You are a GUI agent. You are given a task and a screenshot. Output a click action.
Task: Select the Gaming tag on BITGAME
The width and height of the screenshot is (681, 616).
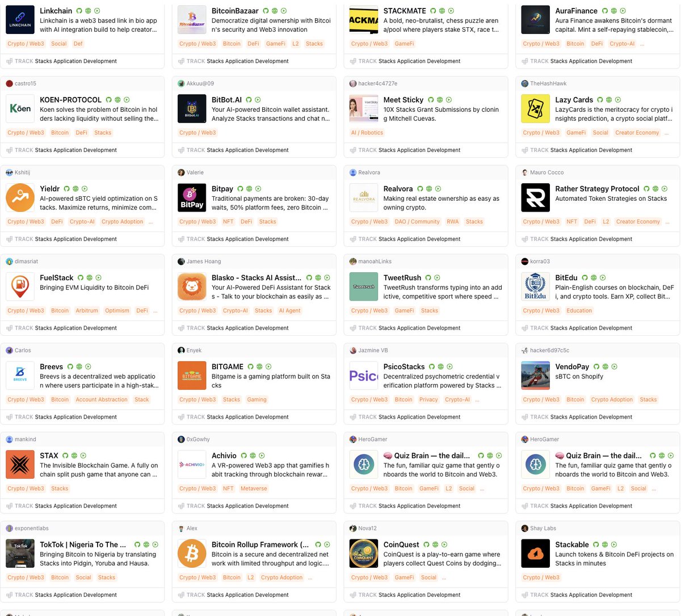[x=257, y=400]
